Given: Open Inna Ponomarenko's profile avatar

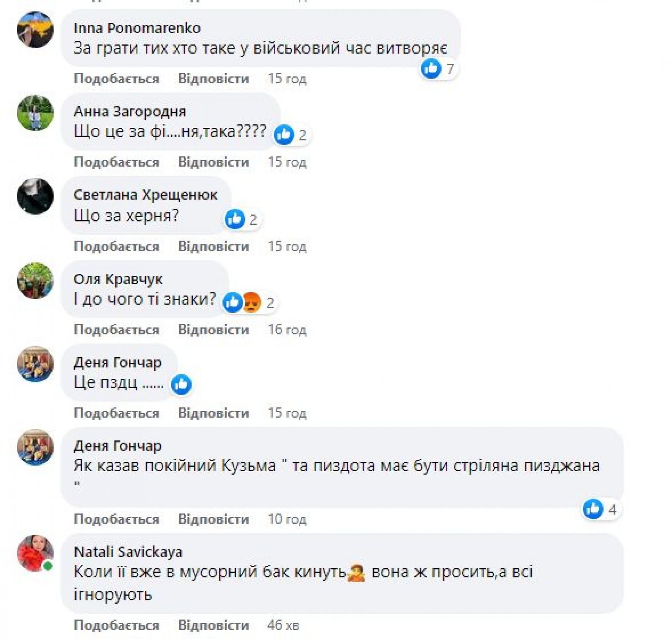Looking at the screenshot, I should coord(35,29).
